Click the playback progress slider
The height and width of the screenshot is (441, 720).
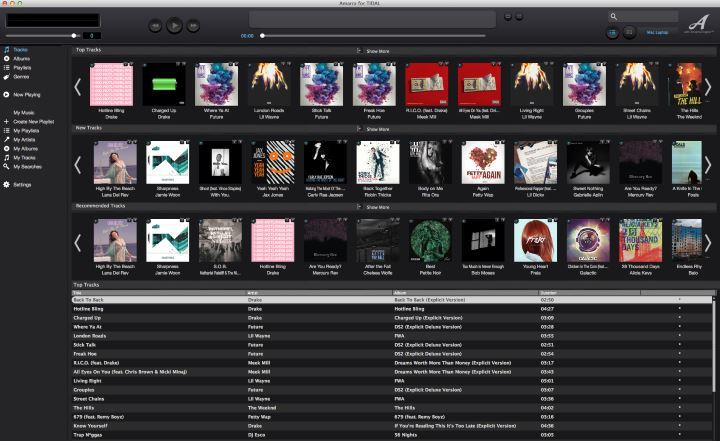tap(373, 36)
